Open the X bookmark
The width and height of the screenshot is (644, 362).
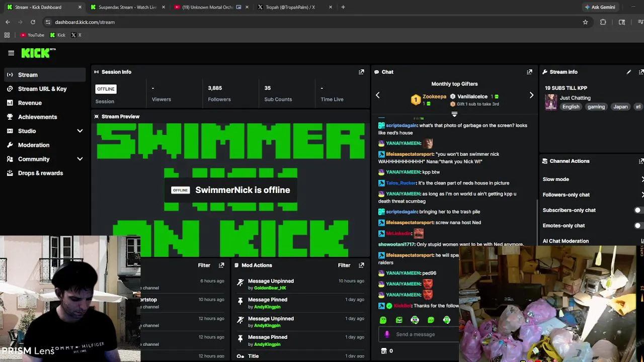[x=76, y=35]
